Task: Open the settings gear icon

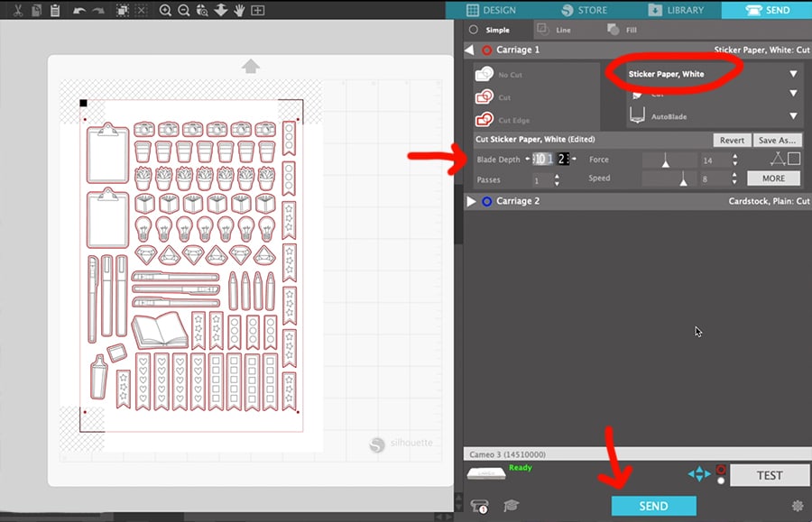Action: click(797, 507)
